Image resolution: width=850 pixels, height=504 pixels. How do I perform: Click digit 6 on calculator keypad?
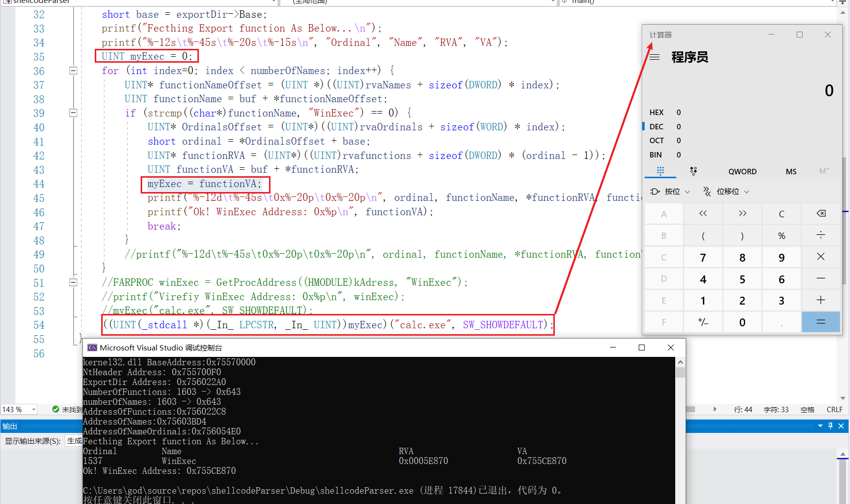coord(781,279)
